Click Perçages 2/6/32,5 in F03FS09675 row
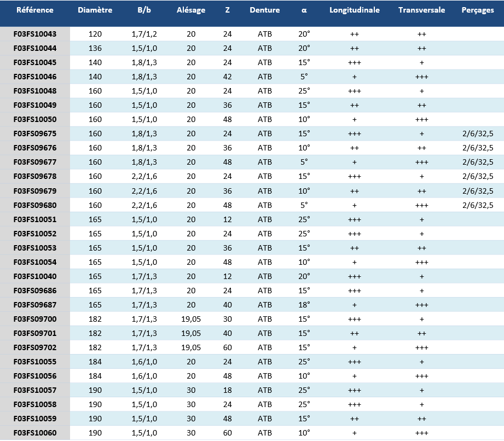 pos(478,134)
